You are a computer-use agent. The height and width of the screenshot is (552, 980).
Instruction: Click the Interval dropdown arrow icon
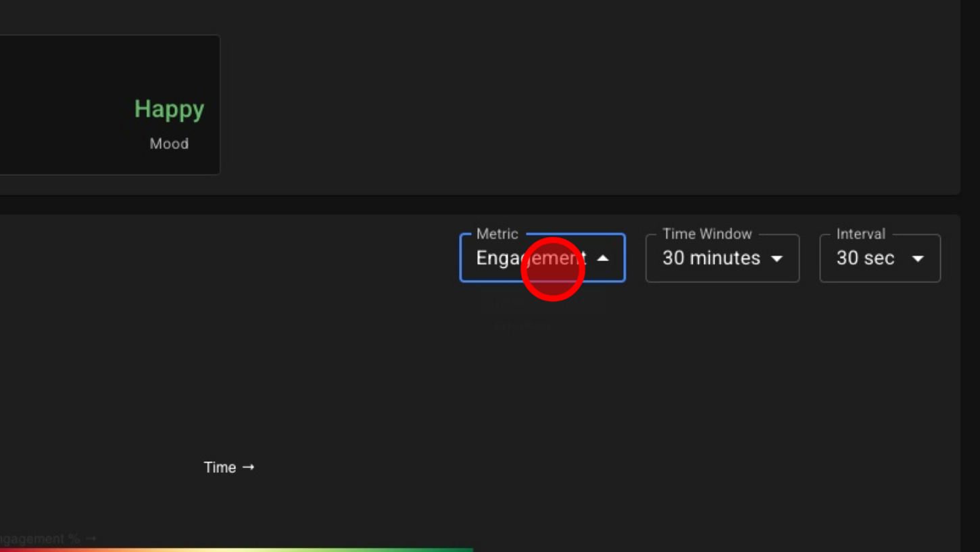(918, 258)
